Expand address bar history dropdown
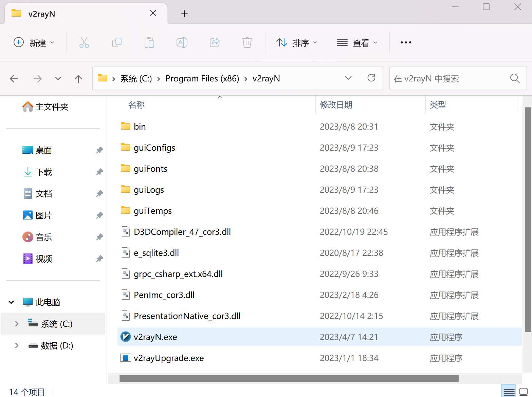Viewport: 532px width, 397px height. (x=348, y=78)
